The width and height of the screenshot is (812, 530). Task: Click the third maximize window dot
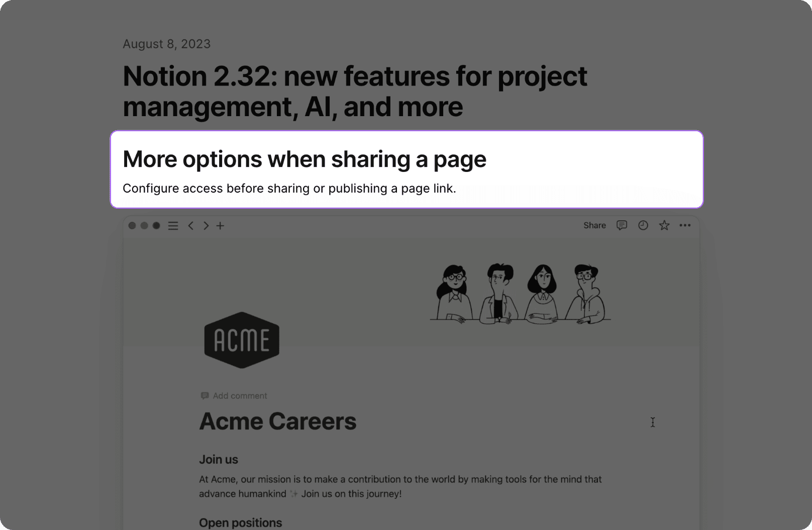[156, 226]
